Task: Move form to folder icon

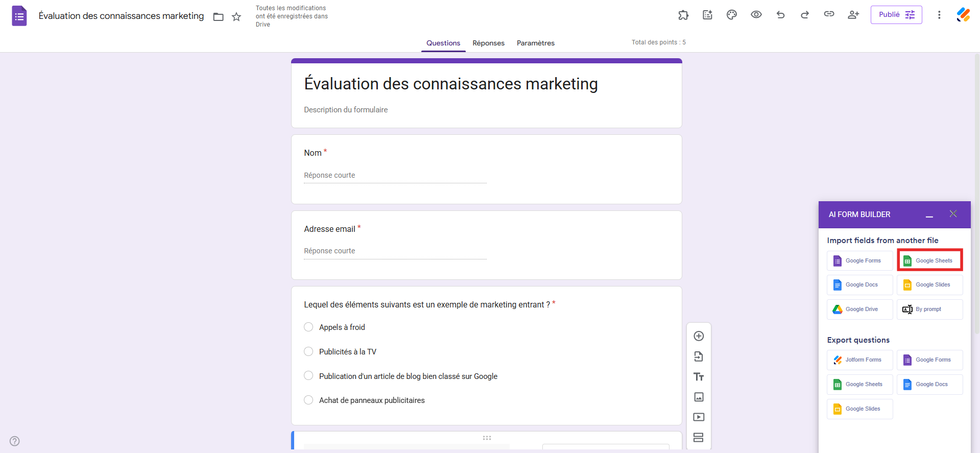Action: (218, 17)
